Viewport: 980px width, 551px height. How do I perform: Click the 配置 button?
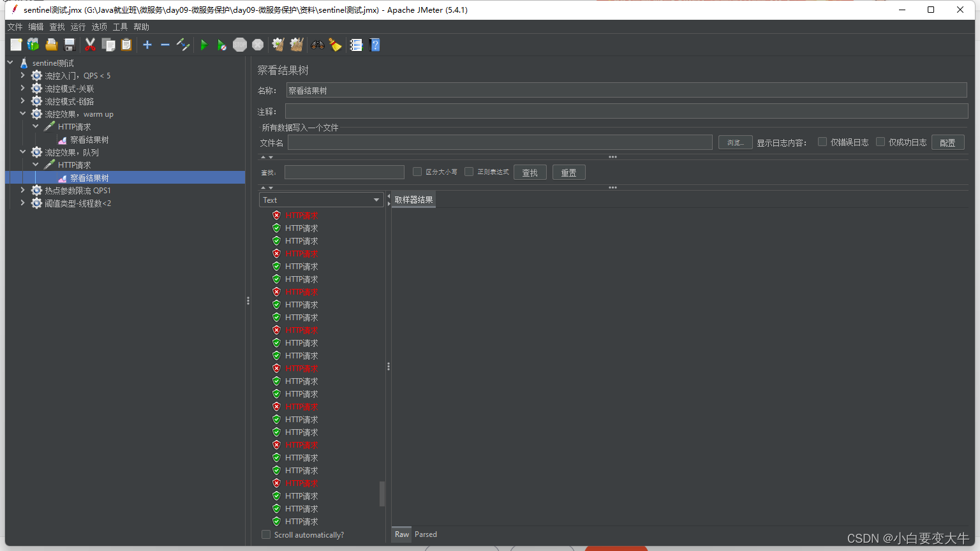[947, 142]
